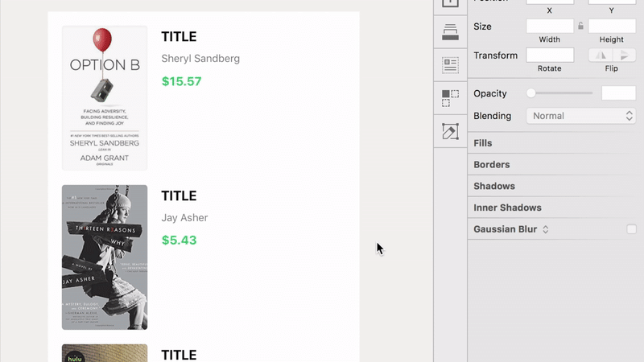Change blur type via Gaussian Blur arrows
Screen dimensions: 644x362
tap(546, 229)
